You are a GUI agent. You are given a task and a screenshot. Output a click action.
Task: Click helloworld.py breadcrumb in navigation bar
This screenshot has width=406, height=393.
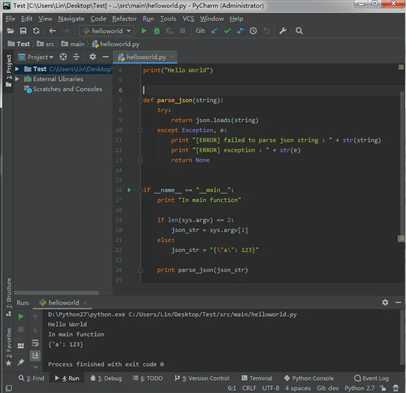coord(116,44)
